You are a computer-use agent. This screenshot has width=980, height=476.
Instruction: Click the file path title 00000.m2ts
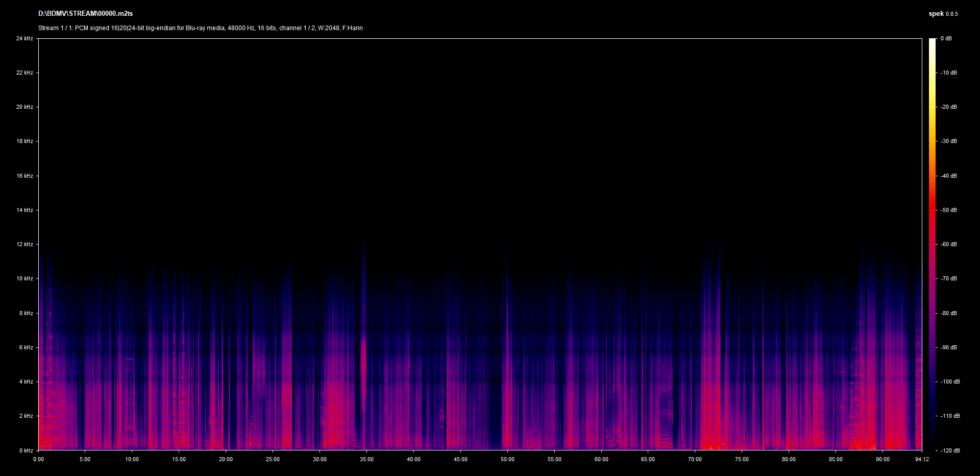coord(85,14)
